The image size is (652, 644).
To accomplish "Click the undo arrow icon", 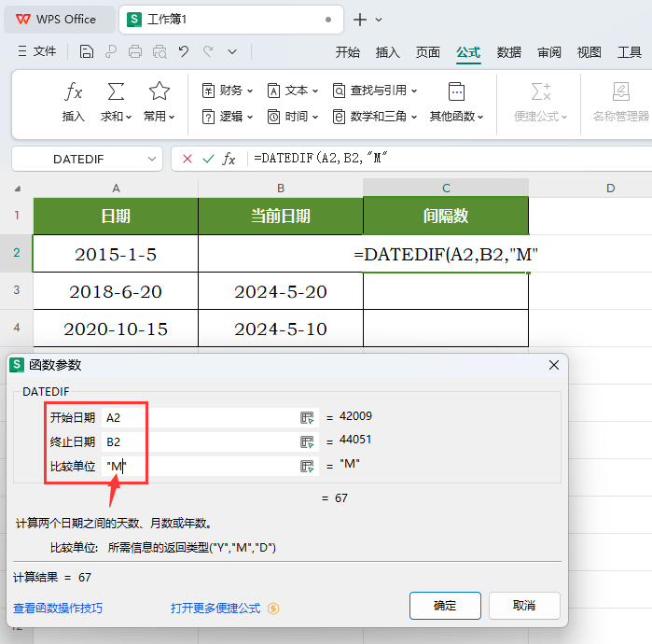I will [x=184, y=51].
